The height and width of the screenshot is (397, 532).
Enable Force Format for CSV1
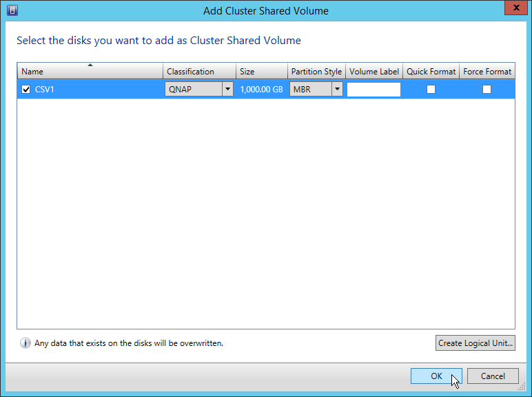[x=487, y=89]
